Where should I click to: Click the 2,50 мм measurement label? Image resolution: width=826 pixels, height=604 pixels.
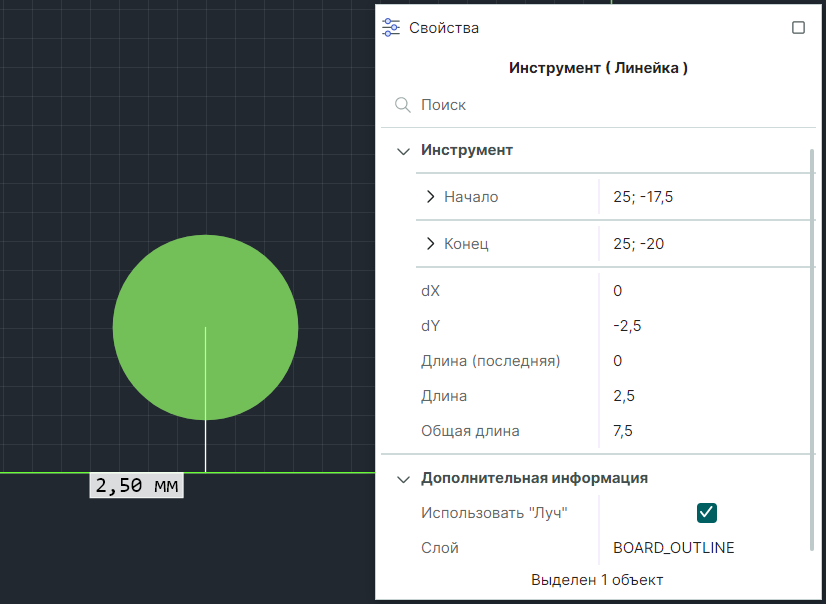pos(137,486)
